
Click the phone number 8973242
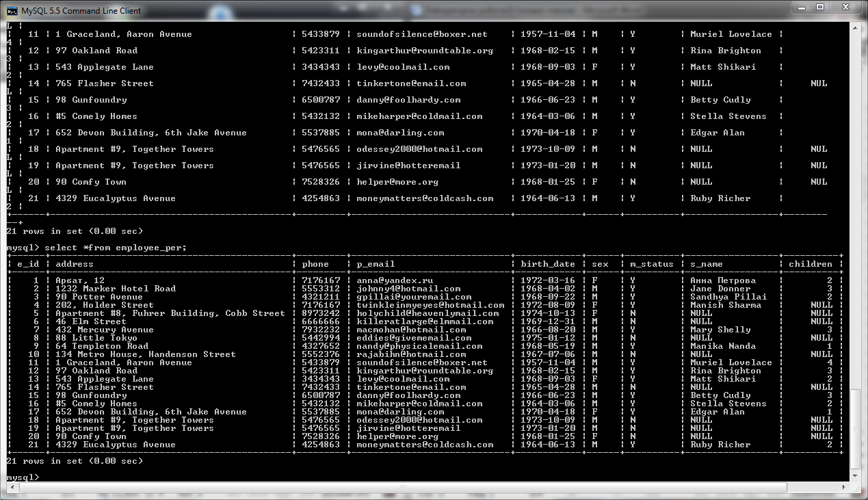pos(321,313)
